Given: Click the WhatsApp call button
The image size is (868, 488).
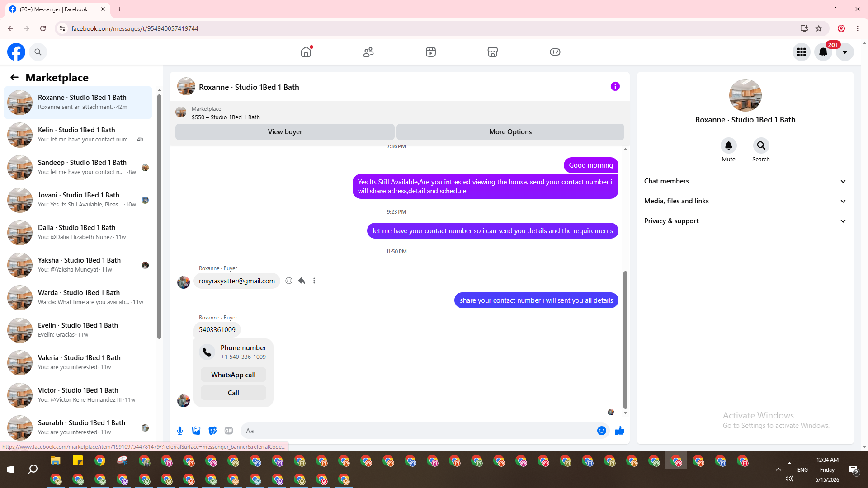Looking at the screenshot, I should pyautogui.click(x=233, y=375).
